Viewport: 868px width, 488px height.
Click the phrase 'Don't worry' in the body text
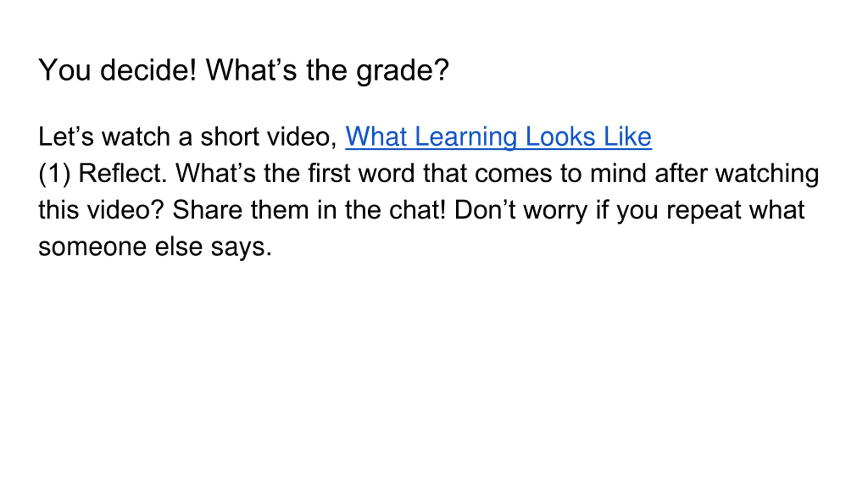tap(520, 210)
